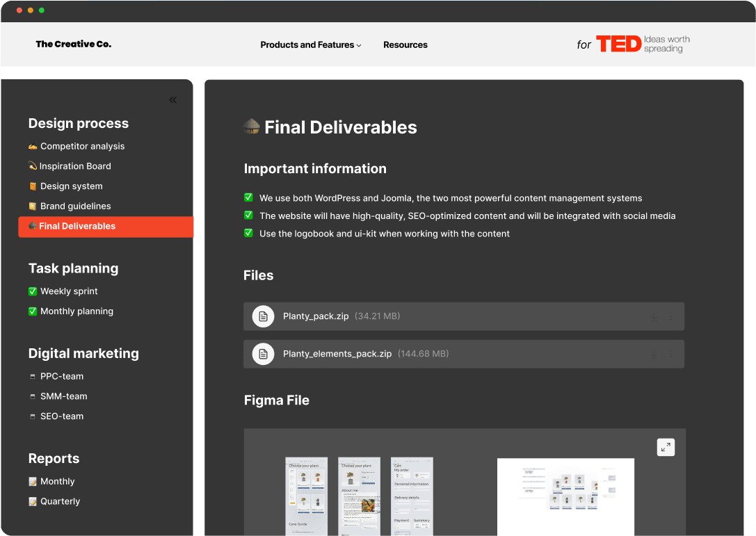Open the white Figma frame thumbnail
This screenshot has height=536, width=756.
[x=565, y=496]
